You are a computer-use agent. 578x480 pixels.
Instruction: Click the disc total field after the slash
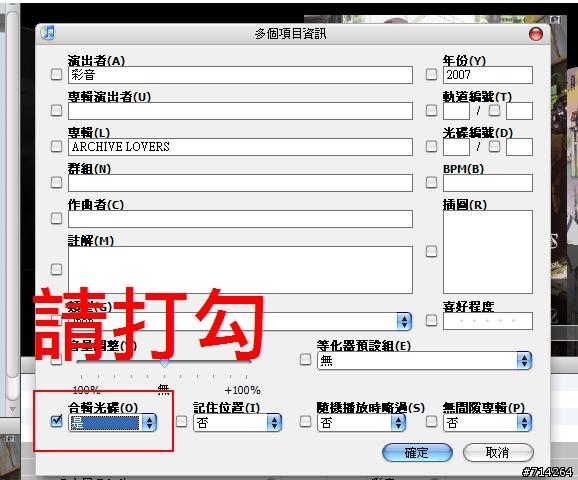pyautogui.click(x=519, y=147)
